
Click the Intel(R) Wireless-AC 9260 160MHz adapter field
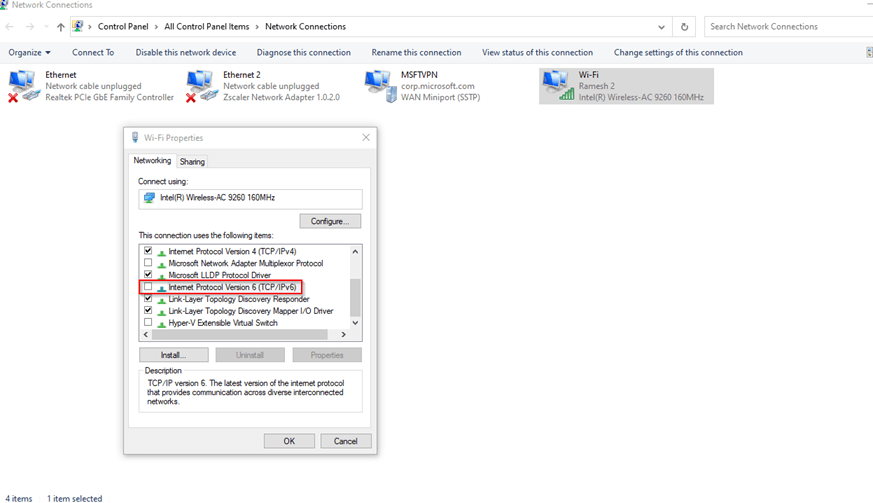coord(250,198)
